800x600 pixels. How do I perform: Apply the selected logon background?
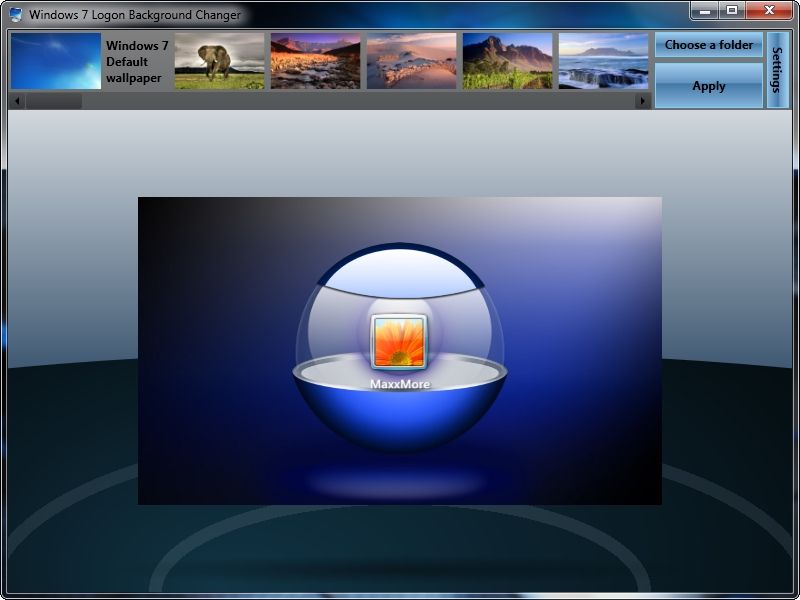coord(709,86)
